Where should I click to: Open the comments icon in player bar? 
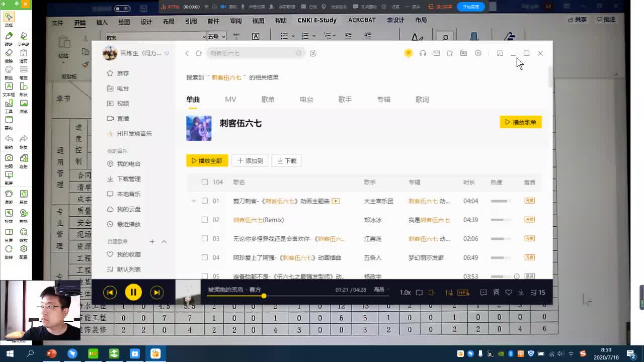(x=484, y=293)
